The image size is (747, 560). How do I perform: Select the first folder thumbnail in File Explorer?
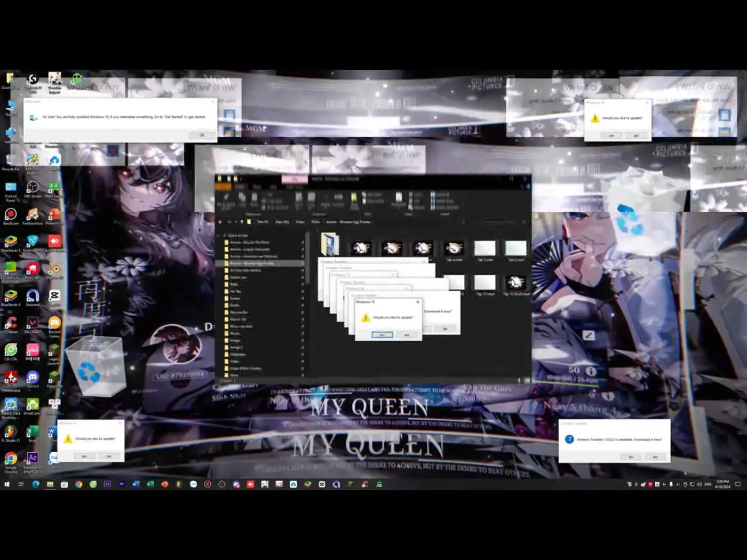(x=330, y=245)
